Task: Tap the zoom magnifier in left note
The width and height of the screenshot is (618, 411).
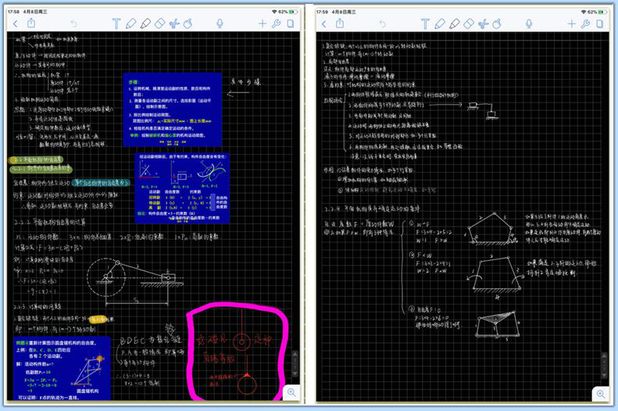Action: (x=291, y=393)
